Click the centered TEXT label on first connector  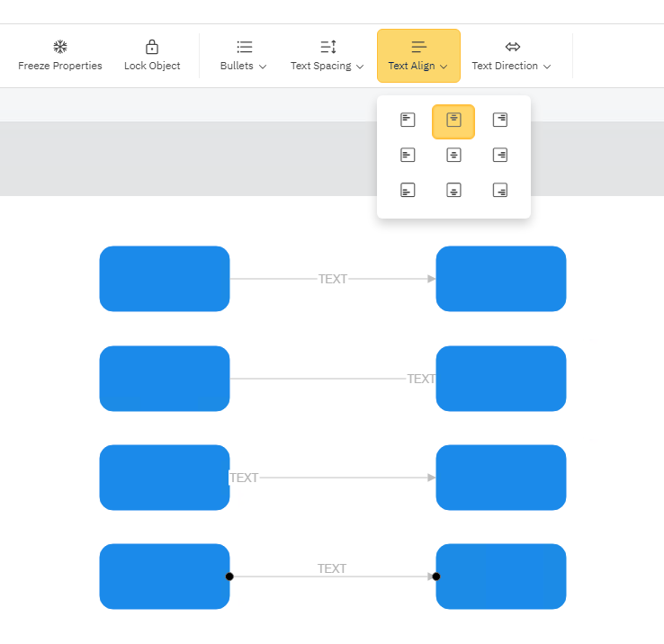tap(333, 279)
